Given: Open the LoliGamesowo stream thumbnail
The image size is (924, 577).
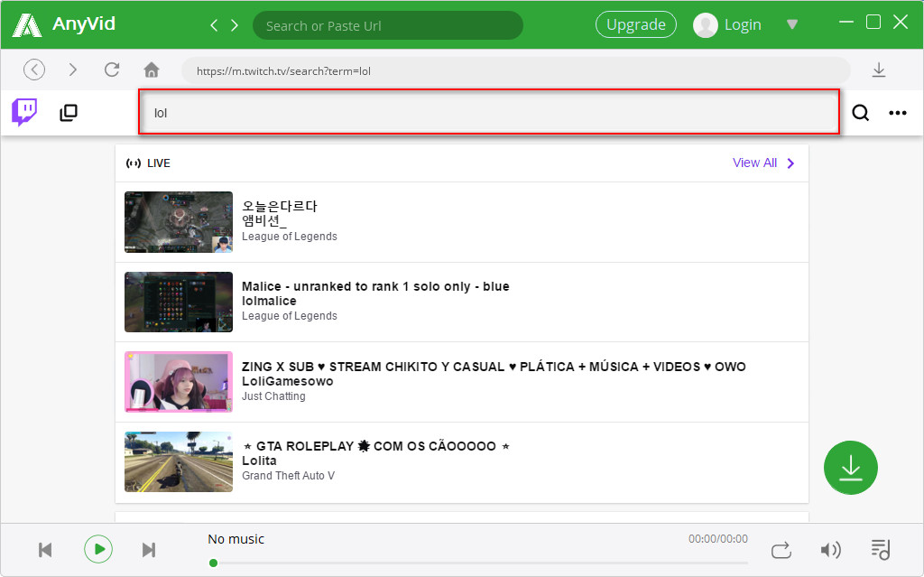Looking at the screenshot, I should (179, 382).
